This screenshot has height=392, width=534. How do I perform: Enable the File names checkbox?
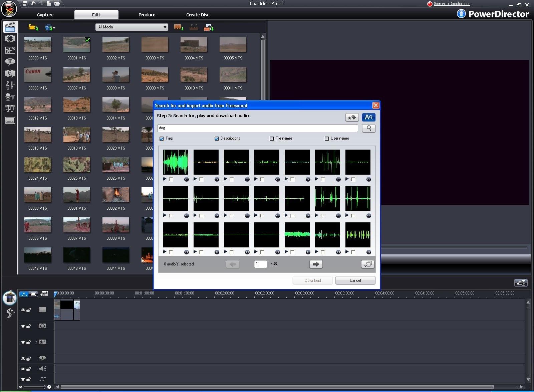[272, 139]
